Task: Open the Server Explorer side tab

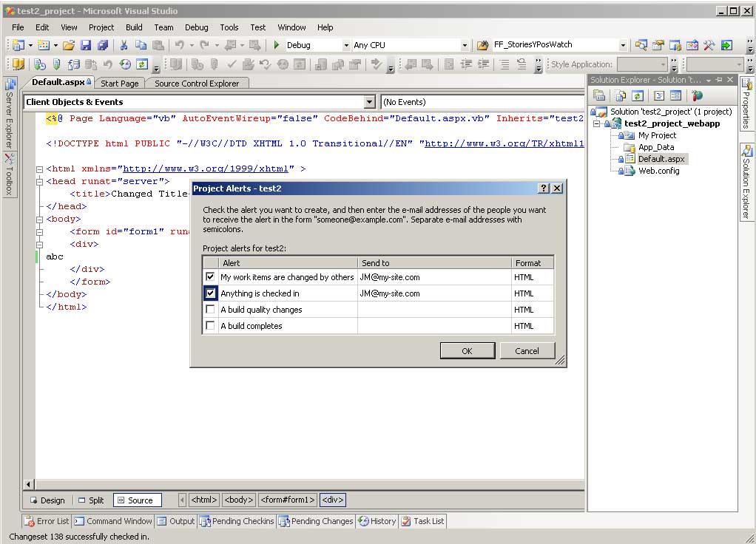Action: (10, 114)
